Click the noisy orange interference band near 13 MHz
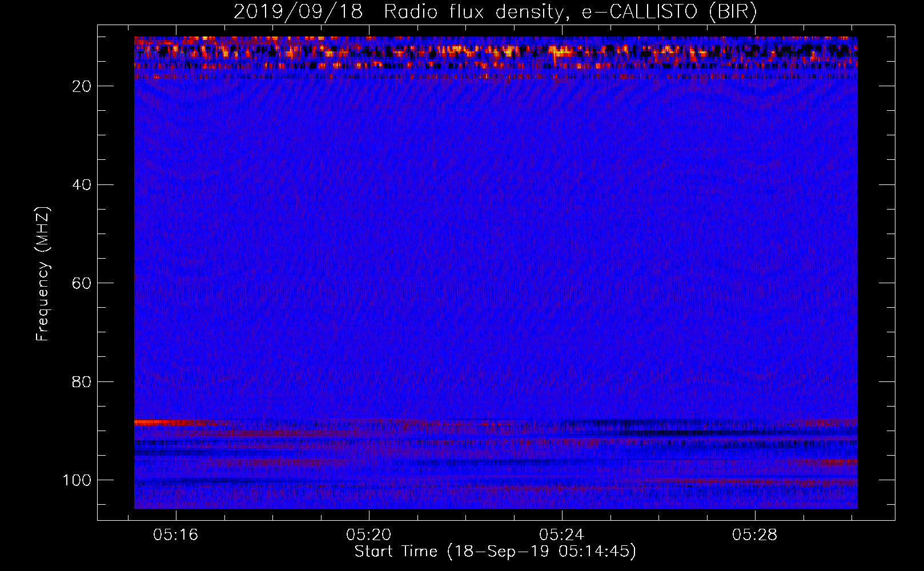The image size is (924, 571). [x=496, y=52]
